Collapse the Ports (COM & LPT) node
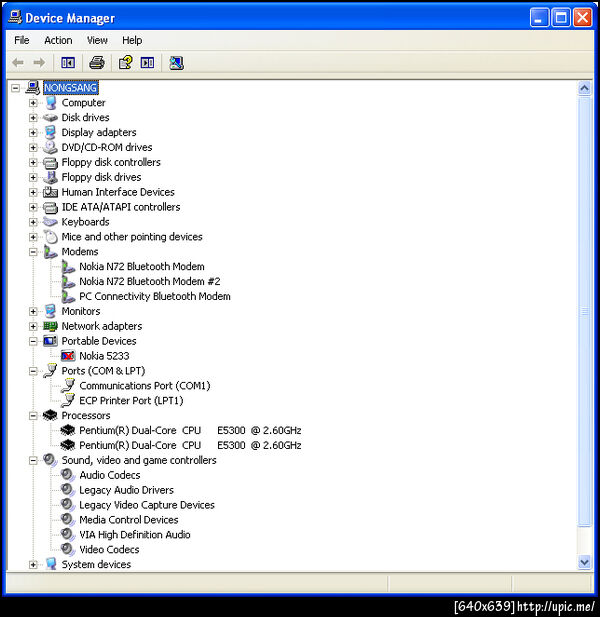 point(33,371)
